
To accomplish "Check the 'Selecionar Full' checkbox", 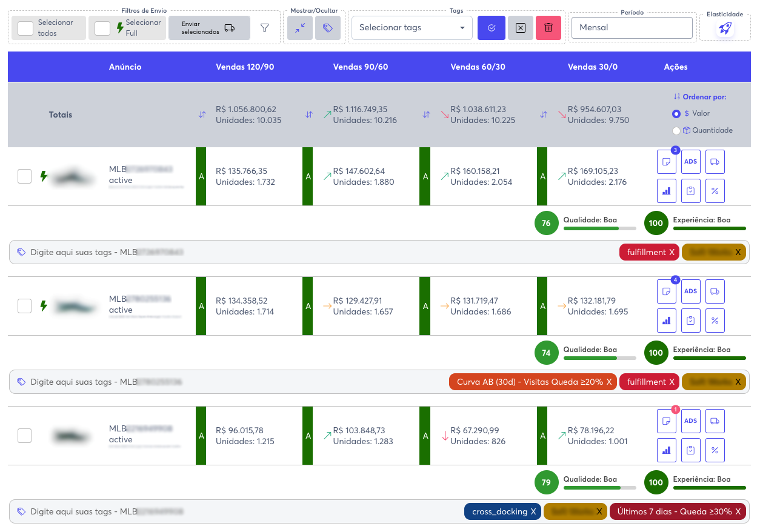I will (x=102, y=28).
